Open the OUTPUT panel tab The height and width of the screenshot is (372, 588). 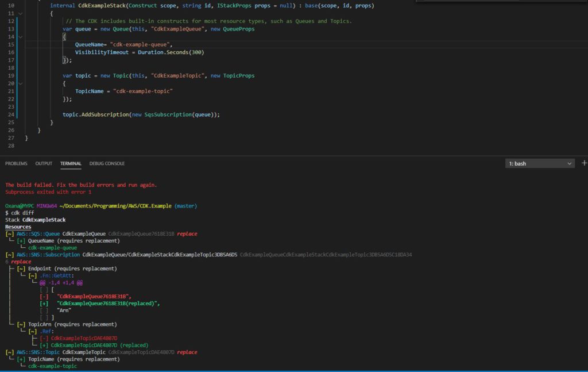pos(44,164)
